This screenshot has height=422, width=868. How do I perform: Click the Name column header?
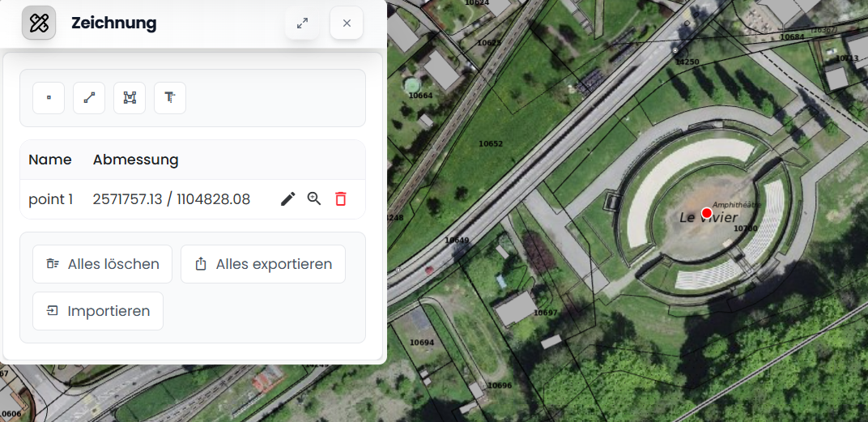click(x=50, y=160)
